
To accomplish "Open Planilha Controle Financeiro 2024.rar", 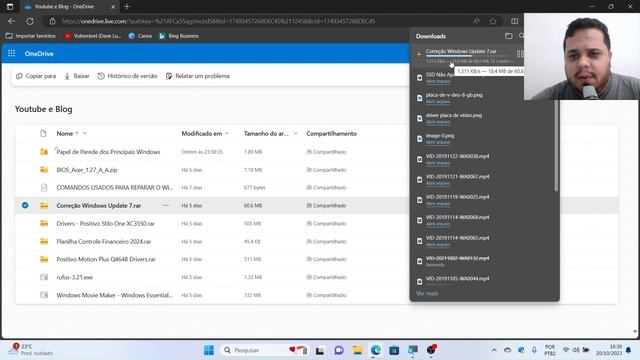I will tap(104, 242).
